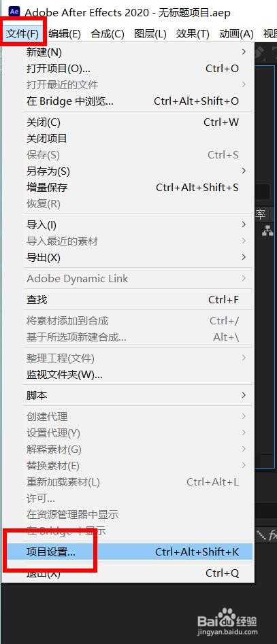
Task: Click the fx icon in timeline panel
Action: coord(272,535)
